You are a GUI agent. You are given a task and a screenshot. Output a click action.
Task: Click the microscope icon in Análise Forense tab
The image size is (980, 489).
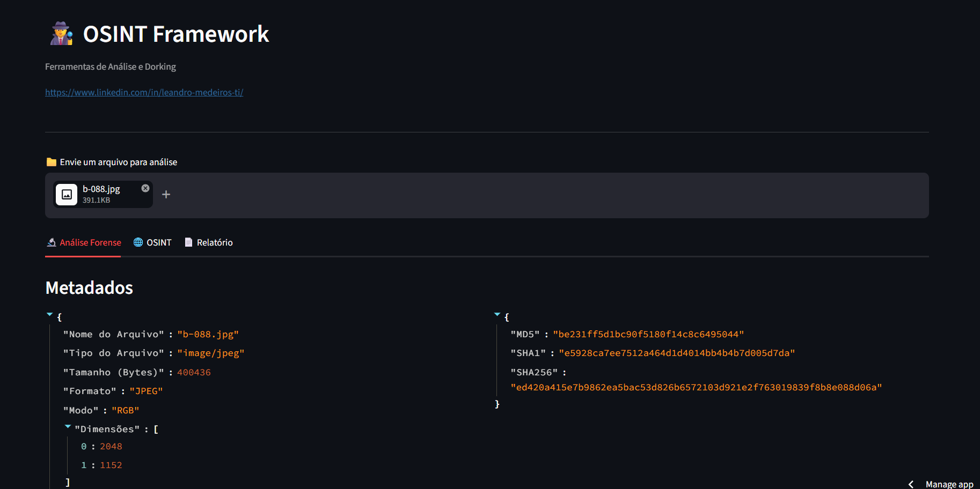coord(52,242)
